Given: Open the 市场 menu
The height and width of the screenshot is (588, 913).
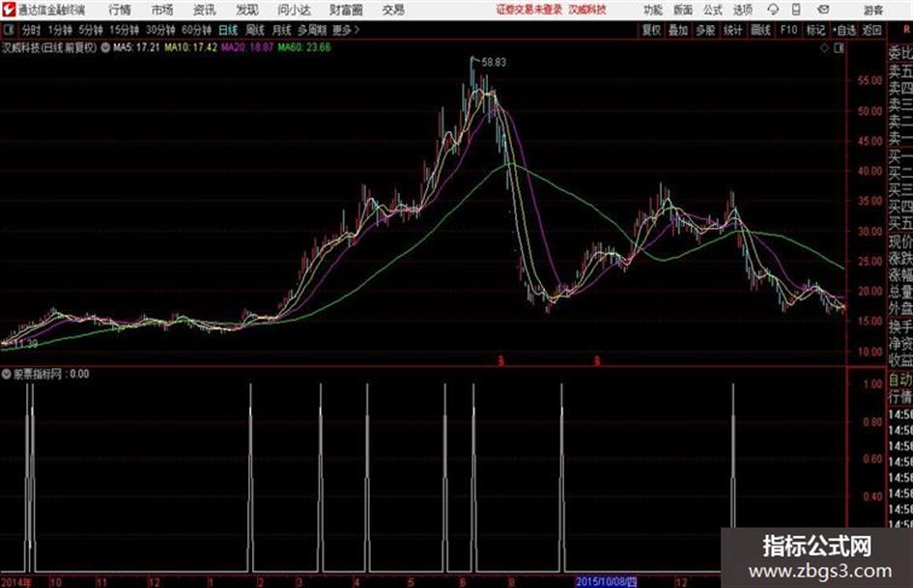Looking at the screenshot, I should 162,10.
